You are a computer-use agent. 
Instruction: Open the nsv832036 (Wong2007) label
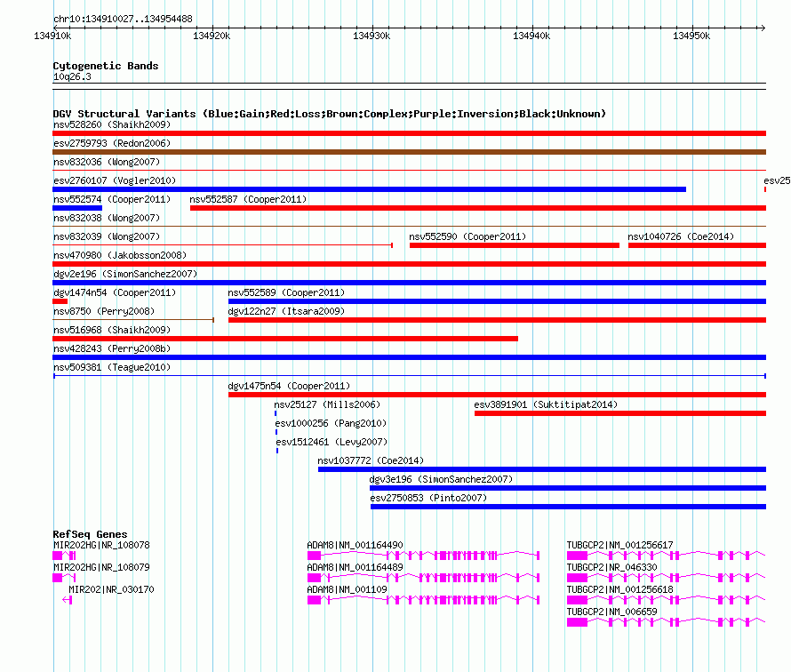pos(107,162)
